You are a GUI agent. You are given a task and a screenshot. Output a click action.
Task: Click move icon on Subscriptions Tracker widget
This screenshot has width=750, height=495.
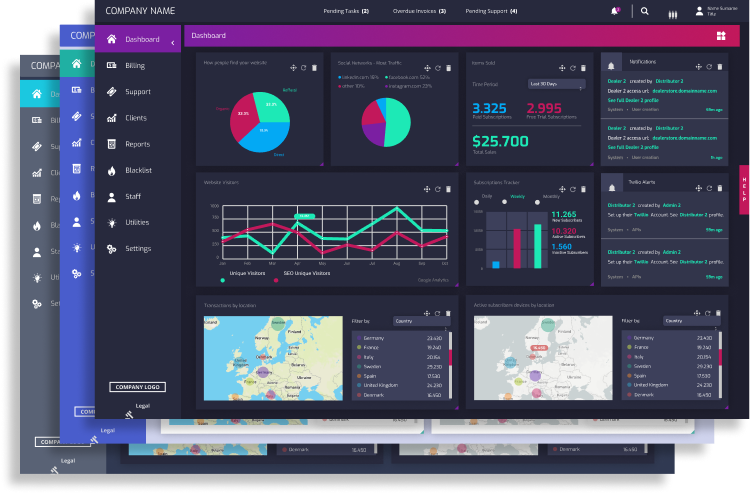coord(562,188)
